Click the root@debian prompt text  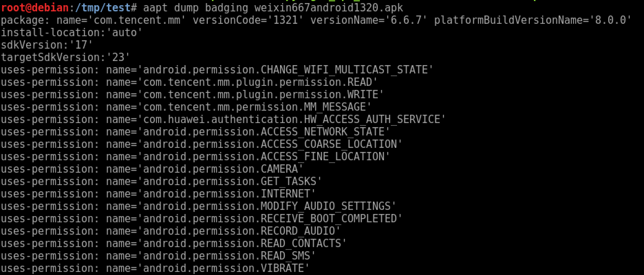[34, 7]
